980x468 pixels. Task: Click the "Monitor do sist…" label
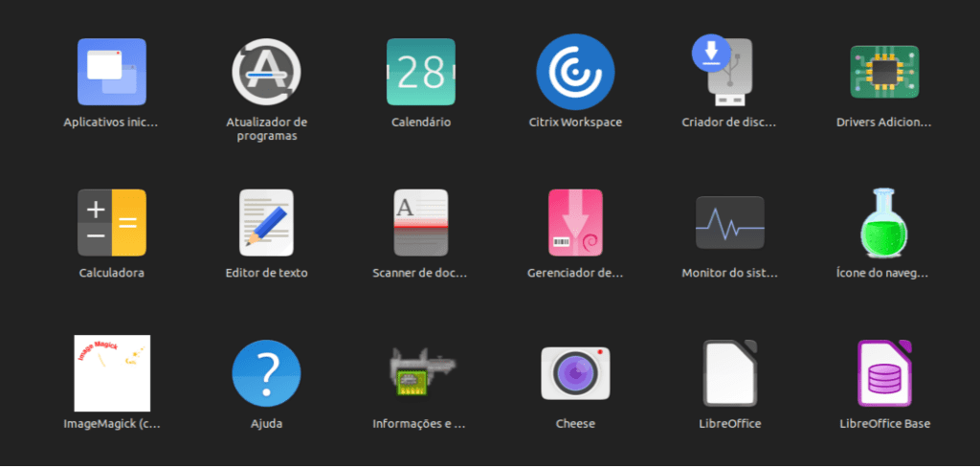pos(729,273)
